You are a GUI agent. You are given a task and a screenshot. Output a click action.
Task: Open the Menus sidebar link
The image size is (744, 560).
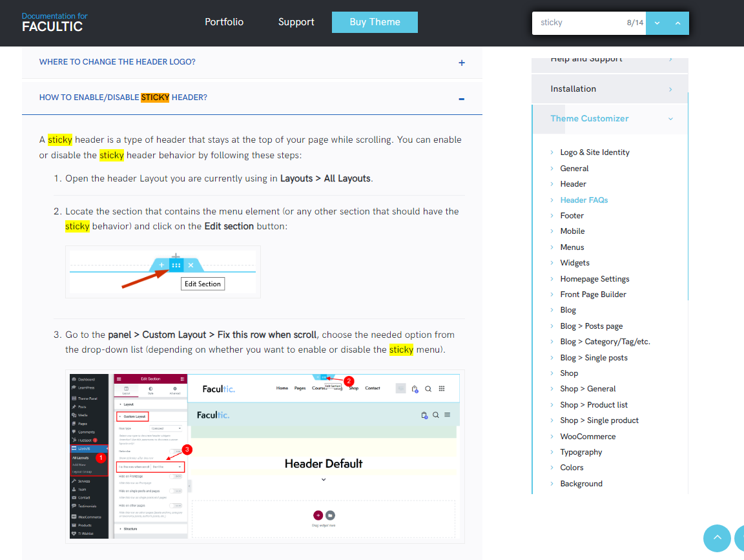tap(572, 247)
